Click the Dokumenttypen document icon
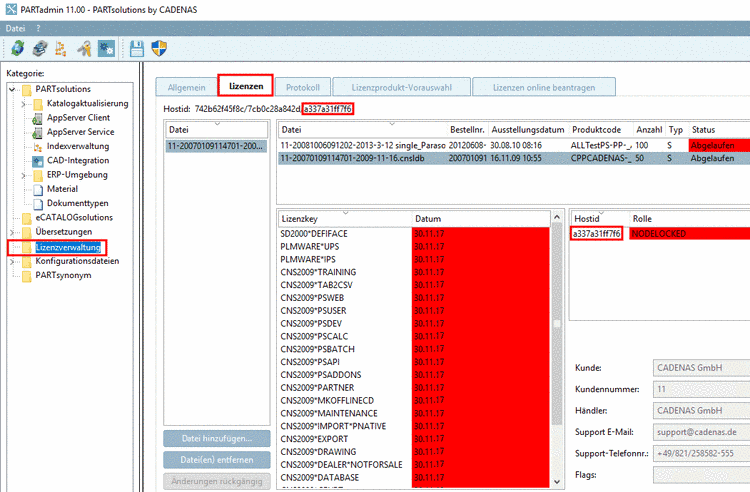Viewport: 750px width, 492px height. coord(38,204)
